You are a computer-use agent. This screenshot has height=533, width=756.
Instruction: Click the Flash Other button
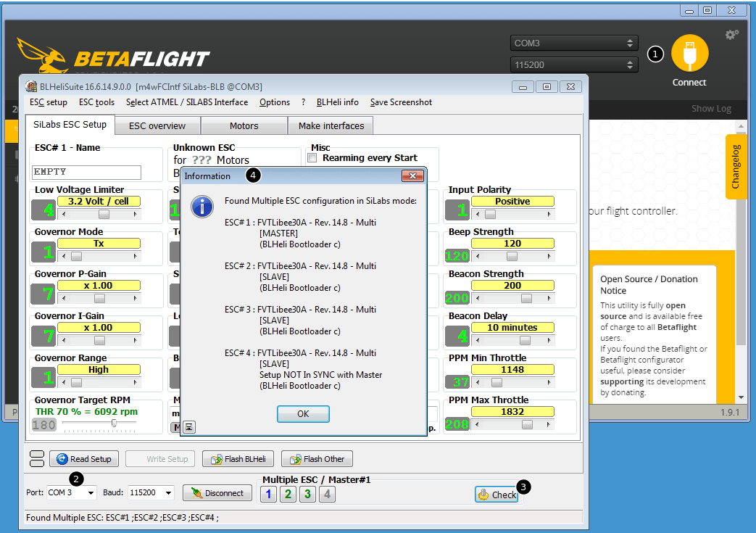(317, 459)
